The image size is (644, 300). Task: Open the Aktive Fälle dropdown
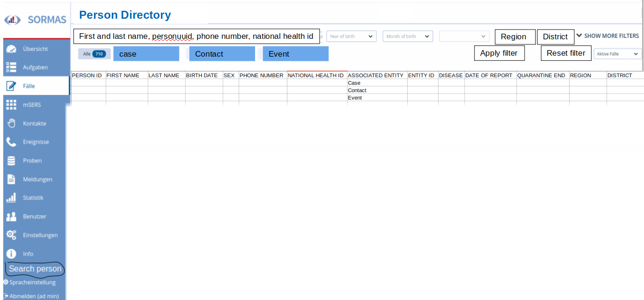pos(617,54)
